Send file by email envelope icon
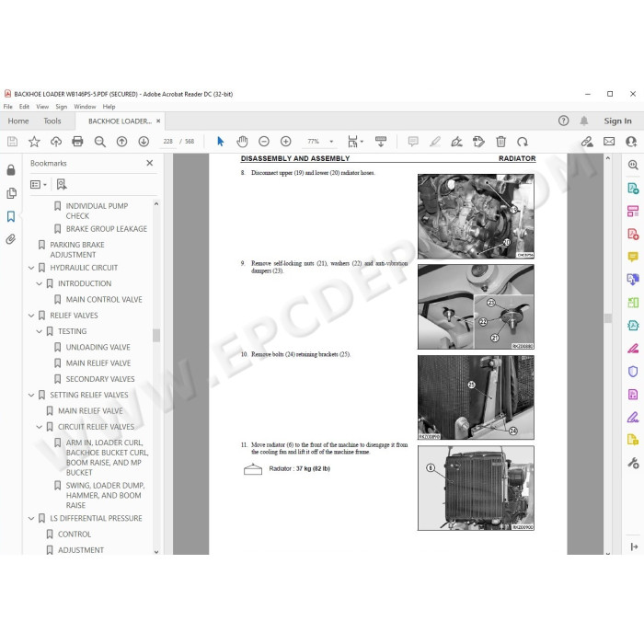644x644 pixels. click(x=609, y=142)
